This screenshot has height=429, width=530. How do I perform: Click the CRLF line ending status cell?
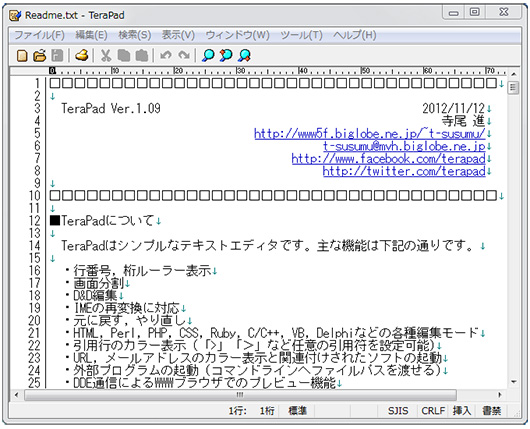click(433, 411)
